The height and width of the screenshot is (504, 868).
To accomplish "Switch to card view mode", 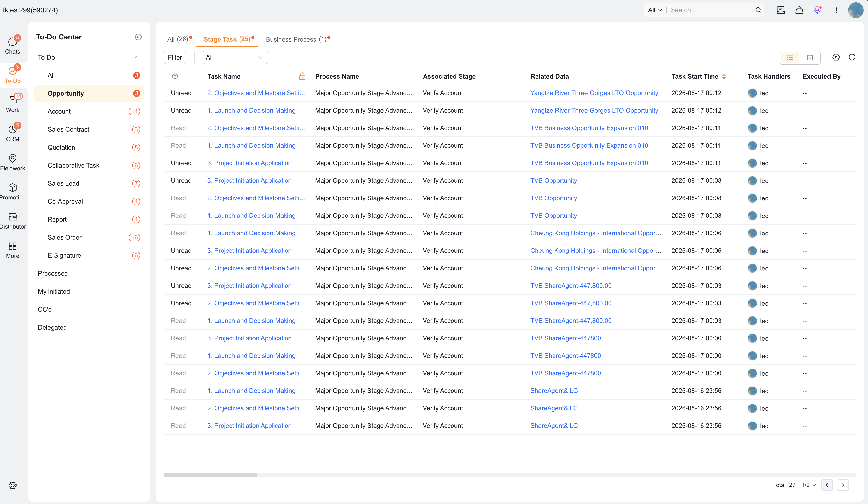I will (x=810, y=57).
